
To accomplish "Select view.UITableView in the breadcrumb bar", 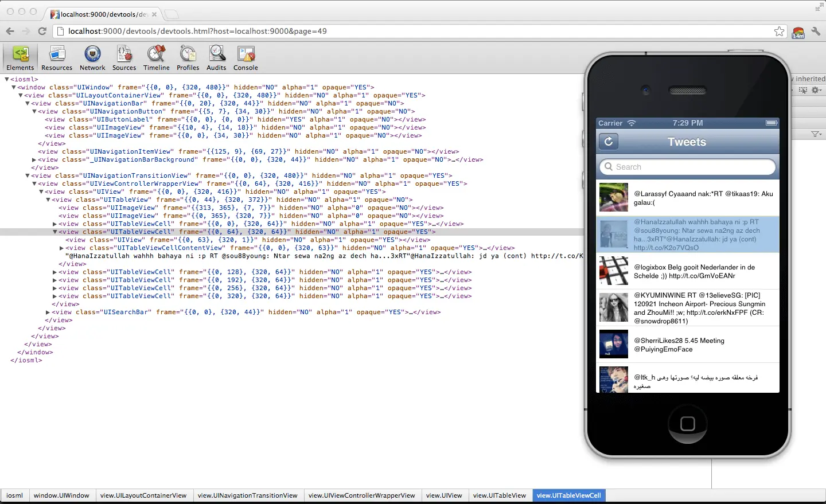I will pos(500,495).
